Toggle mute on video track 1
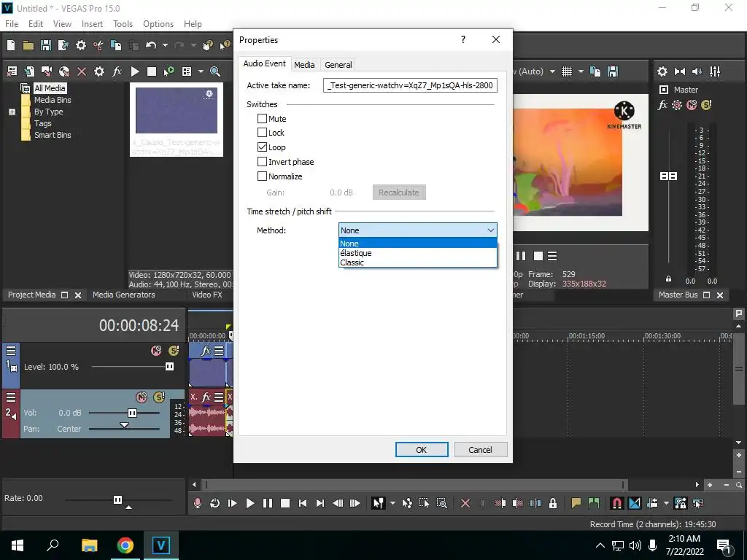Screen dimensions: 747x560 (x=156, y=351)
